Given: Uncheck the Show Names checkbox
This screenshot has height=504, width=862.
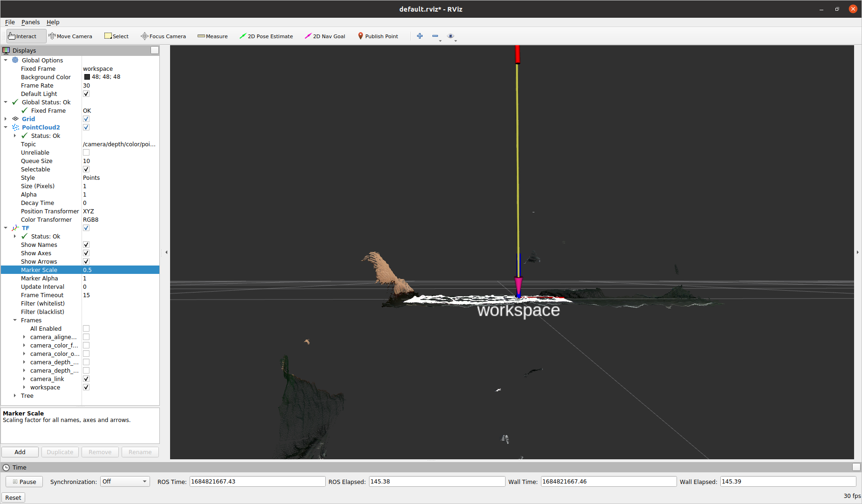Looking at the screenshot, I should point(86,245).
